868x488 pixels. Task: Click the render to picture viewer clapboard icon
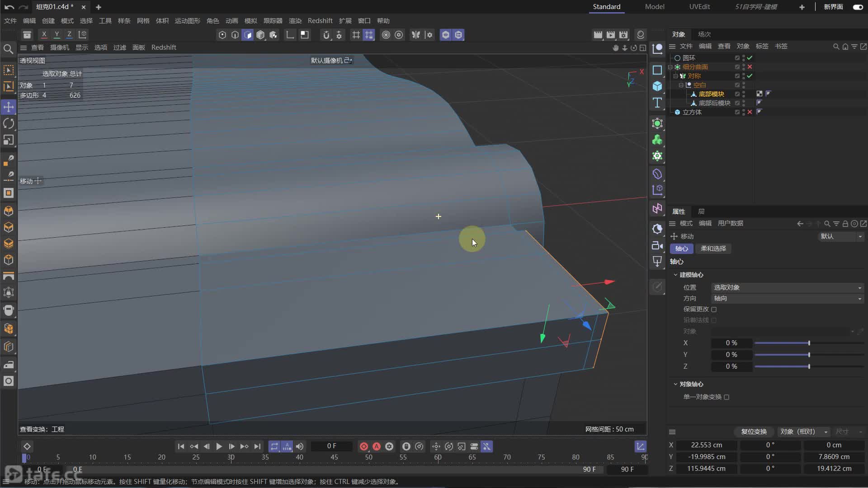pyautogui.click(x=611, y=35)
